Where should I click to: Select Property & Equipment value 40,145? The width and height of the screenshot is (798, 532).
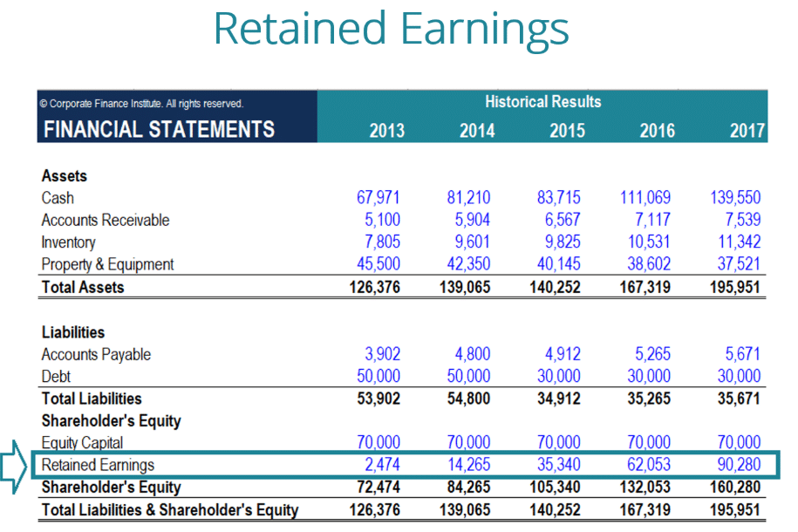(x=559, y=264)
